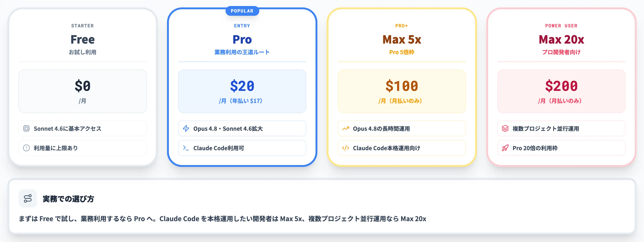Click the alert circle icon beside 利用量に上限あり
This screenshot has width=644, height=242.
click(26, 148)
